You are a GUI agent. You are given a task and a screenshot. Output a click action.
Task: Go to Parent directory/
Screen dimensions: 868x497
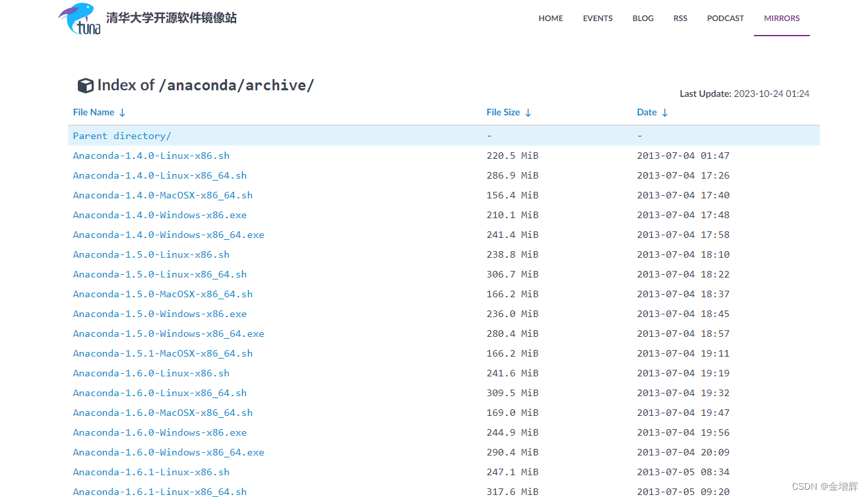pos(122,136)
